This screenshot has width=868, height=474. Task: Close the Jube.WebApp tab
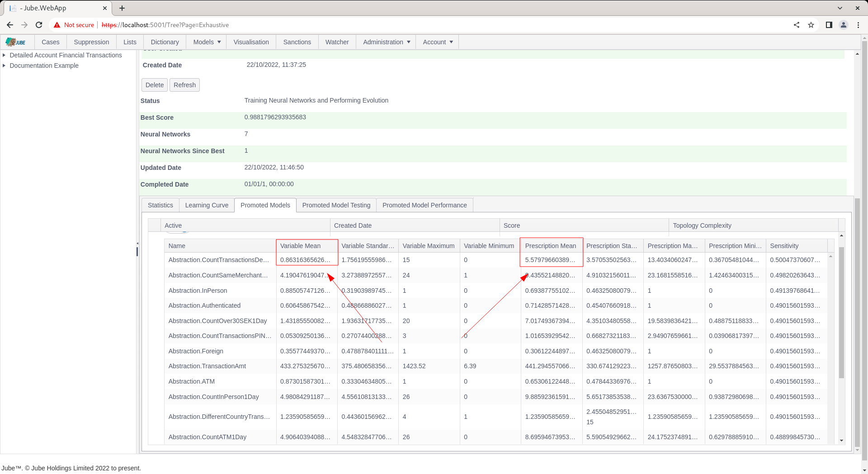104,8
